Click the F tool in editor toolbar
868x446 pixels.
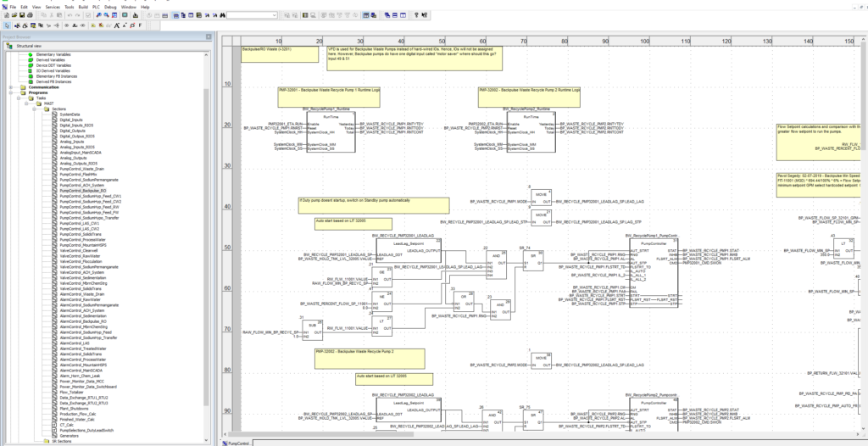click(140, 25)
